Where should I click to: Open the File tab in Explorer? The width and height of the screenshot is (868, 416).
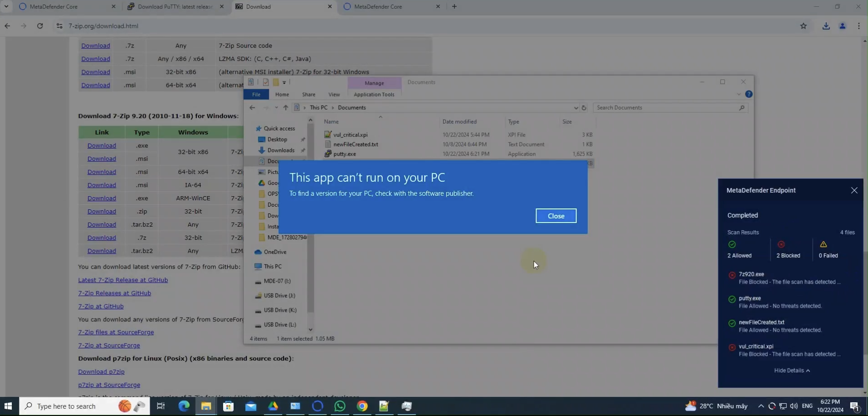point(256,94)
